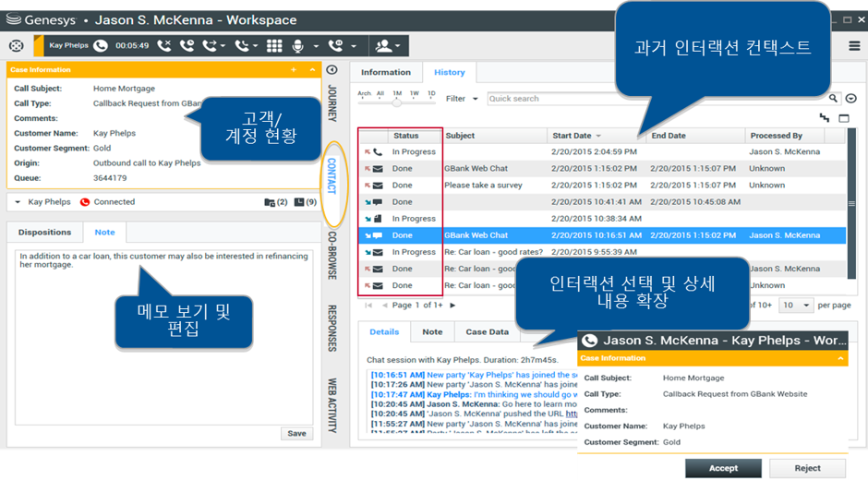Switch to the Dispositions tab
Viewport: 868px width, 480px height.
[x=44, y=233]
